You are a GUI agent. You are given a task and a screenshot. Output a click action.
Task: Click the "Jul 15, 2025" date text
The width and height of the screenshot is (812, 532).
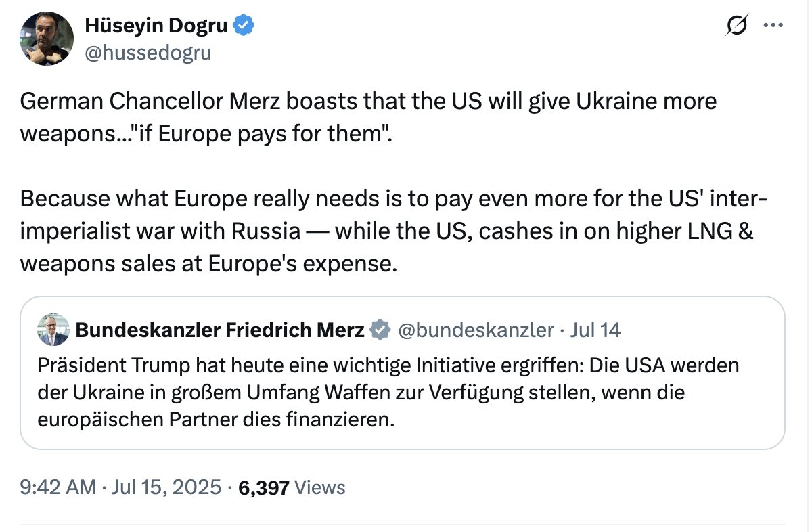[x=165, y=487]
